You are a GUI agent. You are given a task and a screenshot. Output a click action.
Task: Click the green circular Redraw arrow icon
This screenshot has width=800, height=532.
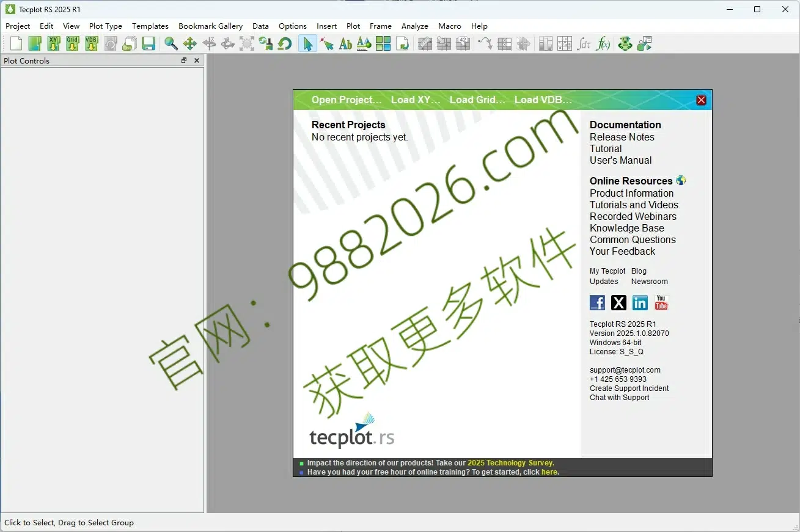[285, 43]
